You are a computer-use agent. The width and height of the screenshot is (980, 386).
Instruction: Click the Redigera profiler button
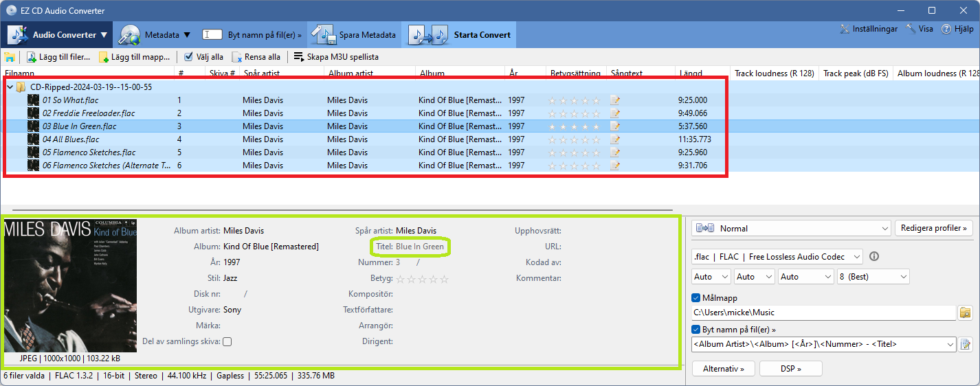coord(934,228)
